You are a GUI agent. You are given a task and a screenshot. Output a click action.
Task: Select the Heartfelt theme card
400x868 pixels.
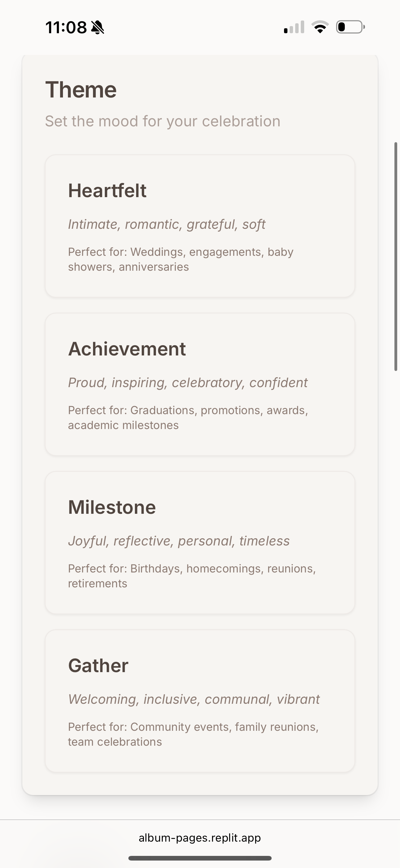pyautogui.click(x=200, y=226)
